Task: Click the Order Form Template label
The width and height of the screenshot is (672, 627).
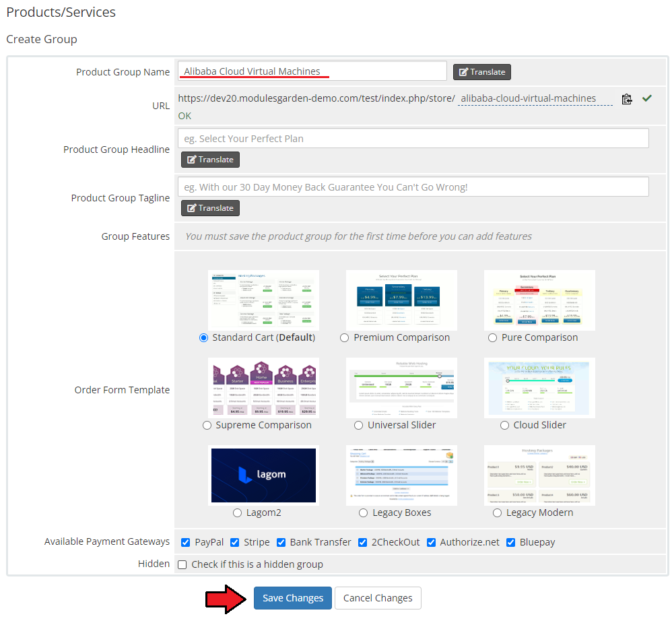Action: pyautogui.click(x=122, y=389)
